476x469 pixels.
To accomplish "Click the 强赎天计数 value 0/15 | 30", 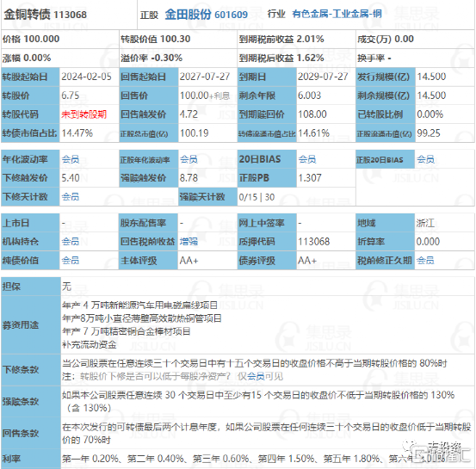I will (257, 197).
